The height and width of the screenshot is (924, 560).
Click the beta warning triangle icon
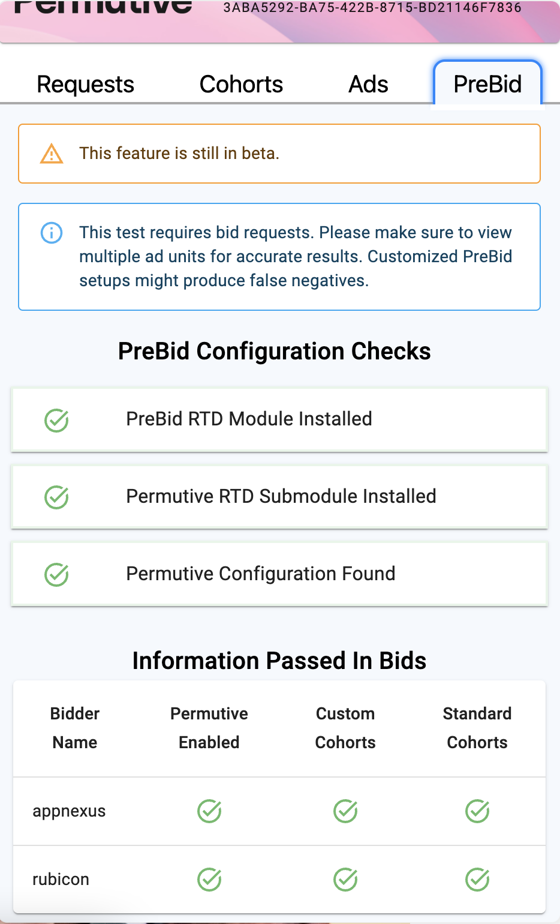(52, 154)
